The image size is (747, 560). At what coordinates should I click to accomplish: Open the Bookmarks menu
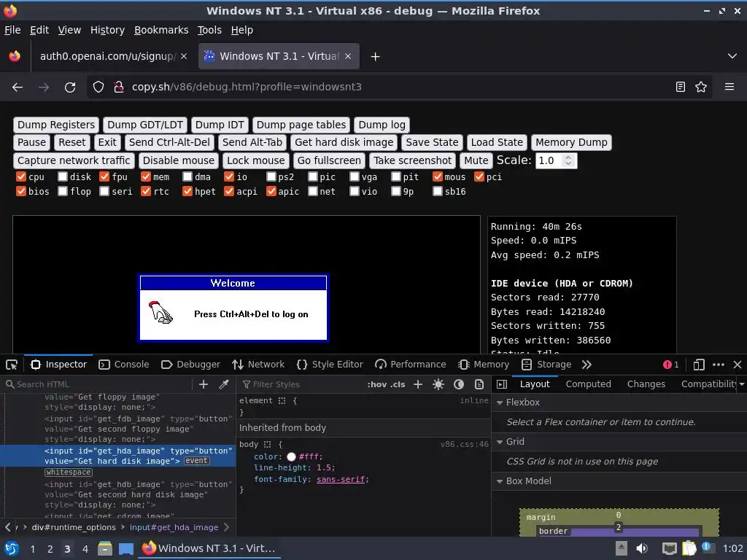tap(161, 30)
